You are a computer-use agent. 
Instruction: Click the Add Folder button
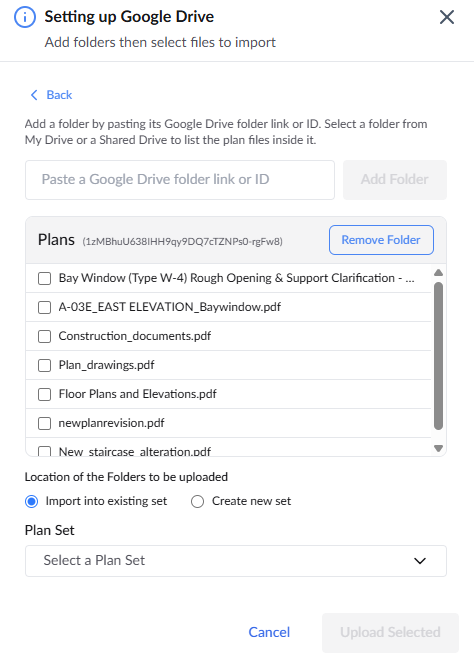pos(395,179)
